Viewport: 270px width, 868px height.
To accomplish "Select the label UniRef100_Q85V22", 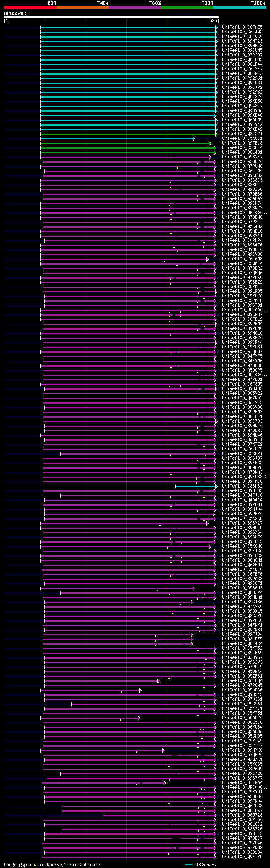I will tap(242, 393).
